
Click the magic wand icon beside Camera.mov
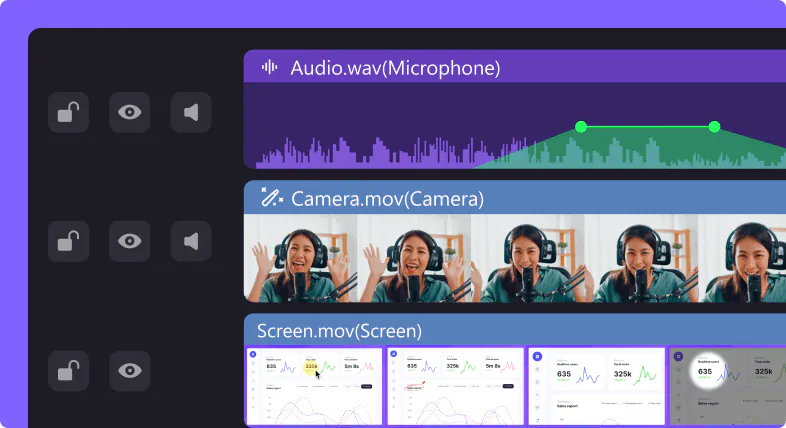tap(272, 197)
